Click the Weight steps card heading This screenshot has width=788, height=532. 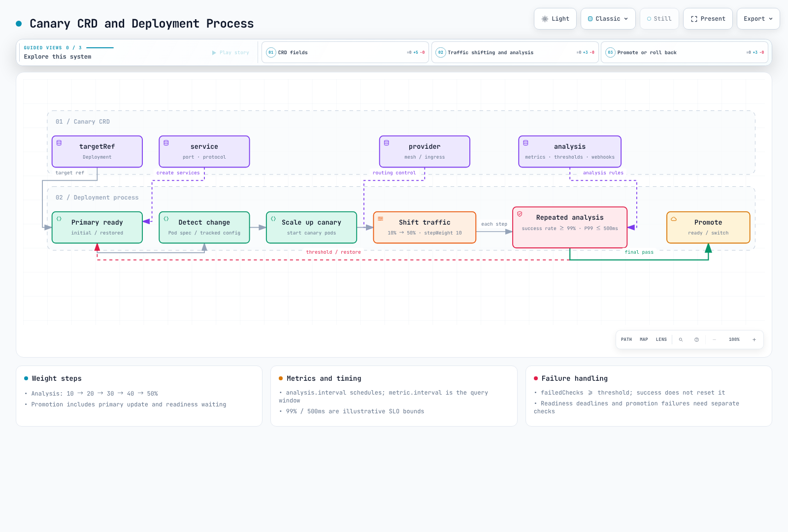57,378
